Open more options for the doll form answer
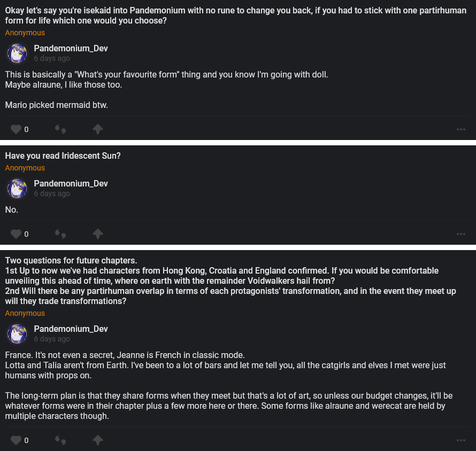476x451 pixels. click(461, 129)
